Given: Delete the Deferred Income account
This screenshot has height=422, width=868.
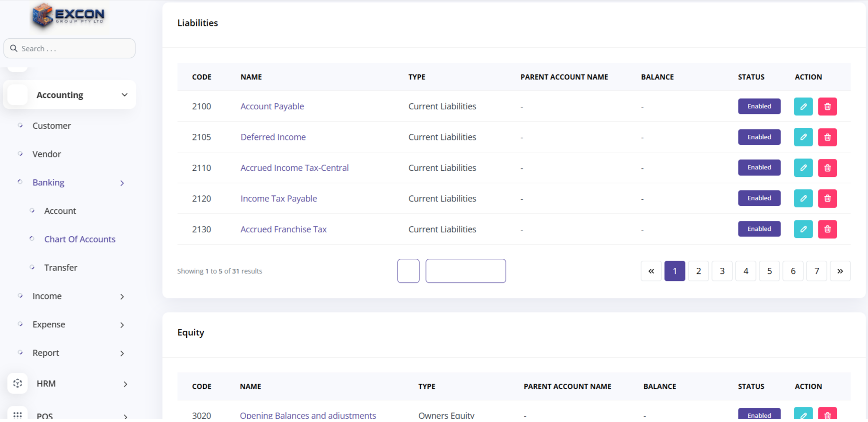Looking at the screenshot, I should [827, 137].
